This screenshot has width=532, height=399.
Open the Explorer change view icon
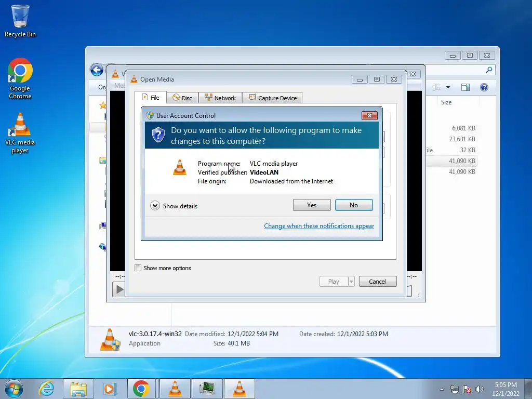tap(437, 87)
